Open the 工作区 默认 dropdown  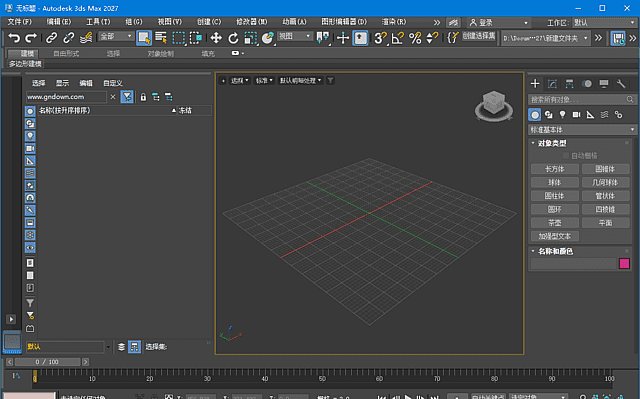click(x=604, y=22)
